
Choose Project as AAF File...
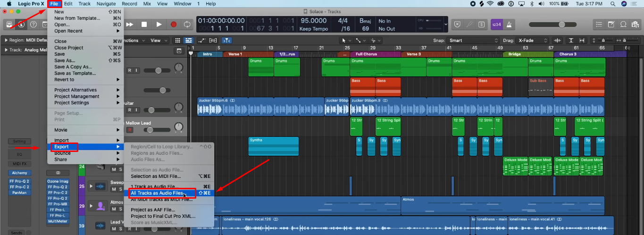pyautogui.click(x=169, y=210)
